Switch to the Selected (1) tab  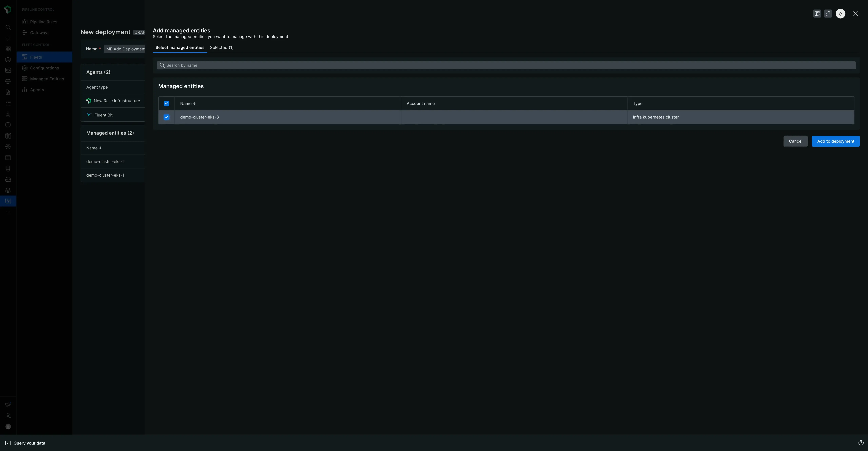(x=222, y=48)
